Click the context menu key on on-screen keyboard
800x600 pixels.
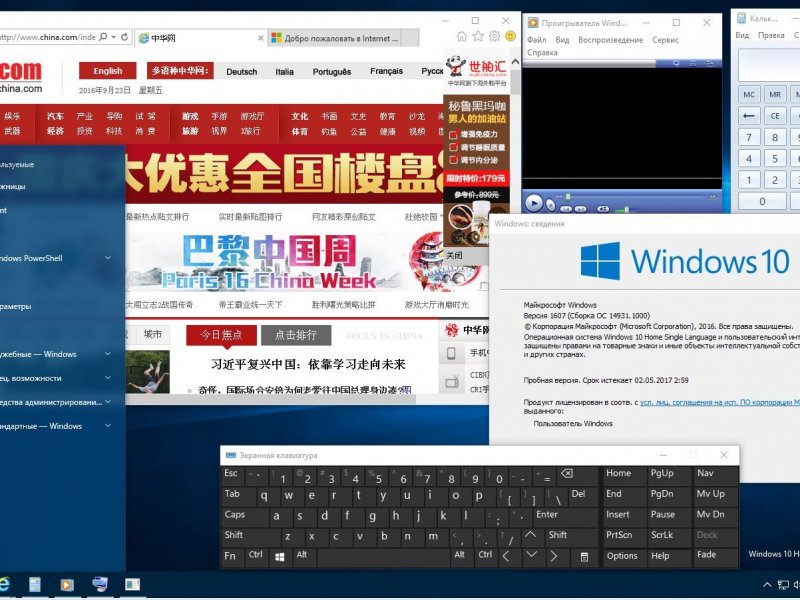[x=584, y=557]
